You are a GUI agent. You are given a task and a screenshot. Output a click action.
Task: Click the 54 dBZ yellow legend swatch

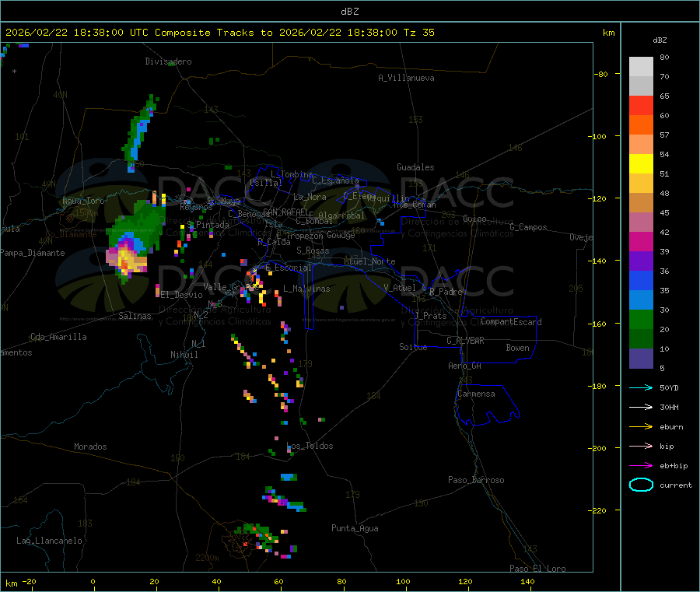(641, 164)
